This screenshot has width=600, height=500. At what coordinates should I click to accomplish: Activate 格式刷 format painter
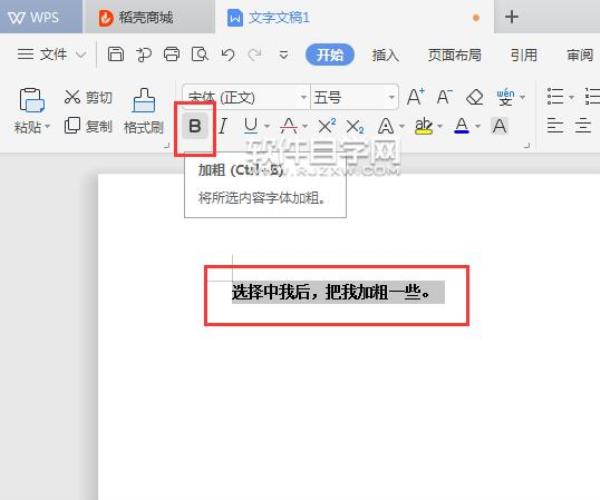(x=144, y=111)
